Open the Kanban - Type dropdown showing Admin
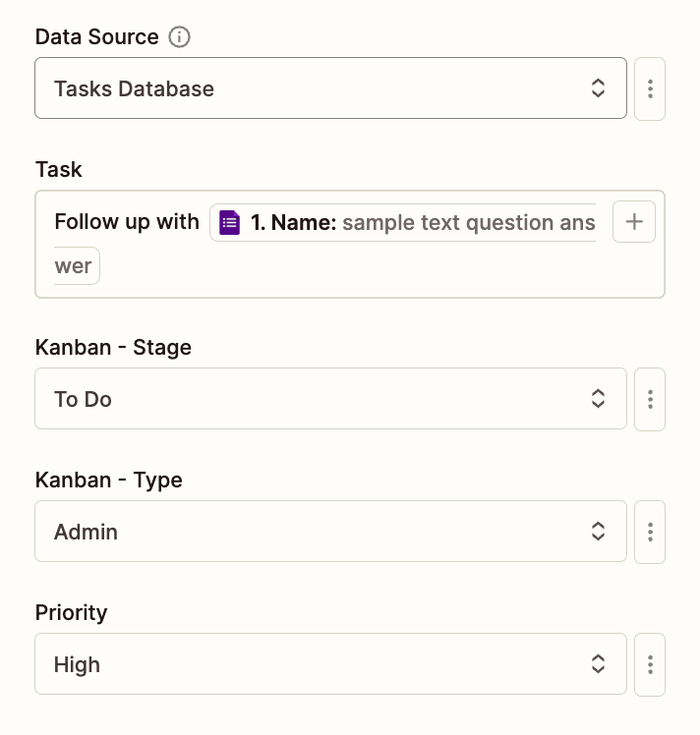The height and width of the screenshot is (735, 700). (x=315, y=532)
